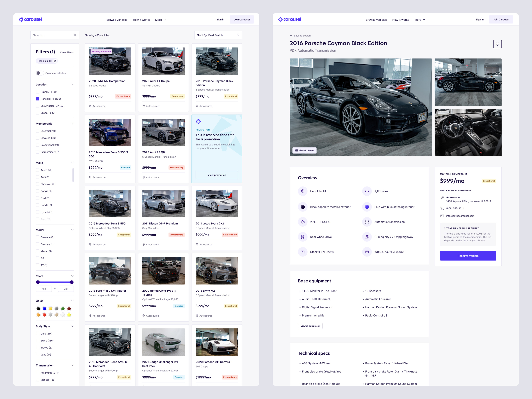
Task: Check the Manual transmission filter
Action: (38, 380)
